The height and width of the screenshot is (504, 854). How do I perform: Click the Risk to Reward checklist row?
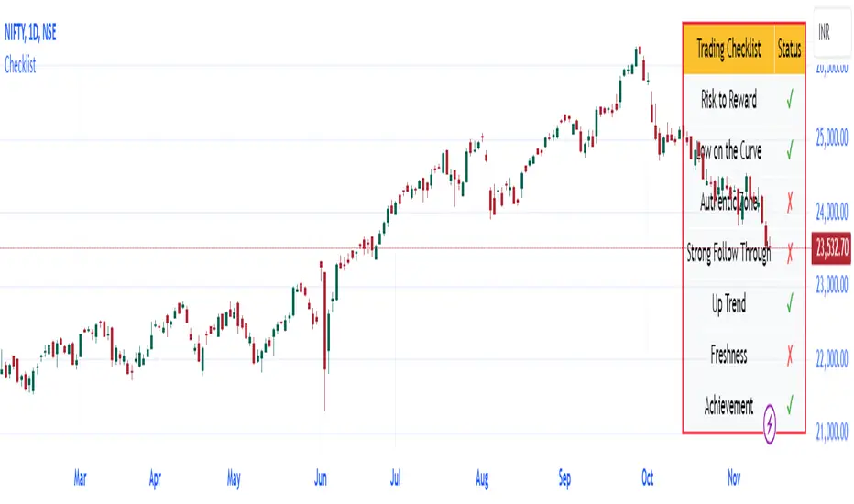click(728, 101)
